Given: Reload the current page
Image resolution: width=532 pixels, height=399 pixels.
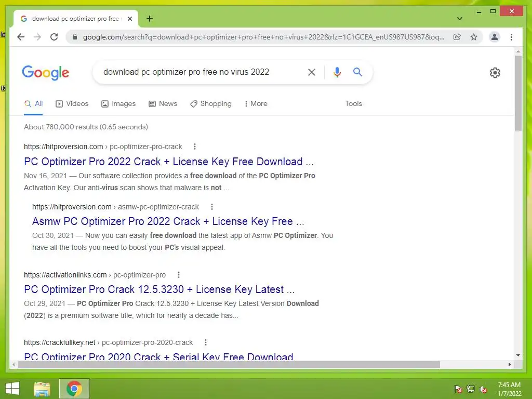Looking at the screenshot, I should (x=54, y=37).
